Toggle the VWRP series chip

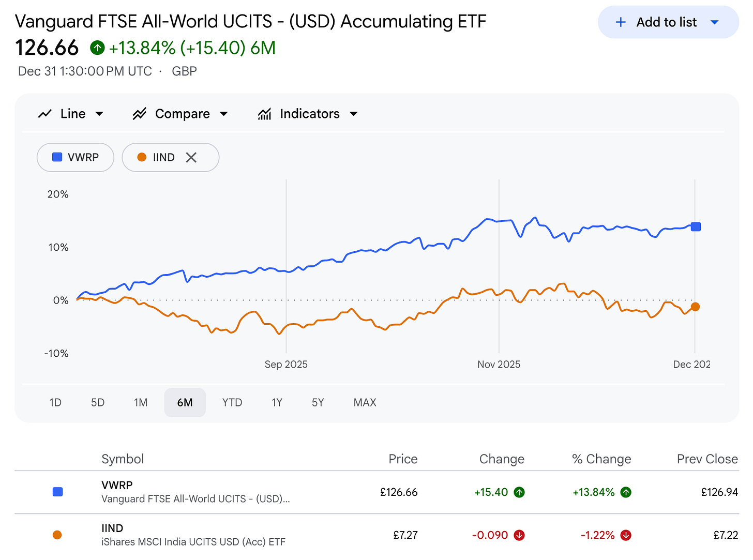76,158
